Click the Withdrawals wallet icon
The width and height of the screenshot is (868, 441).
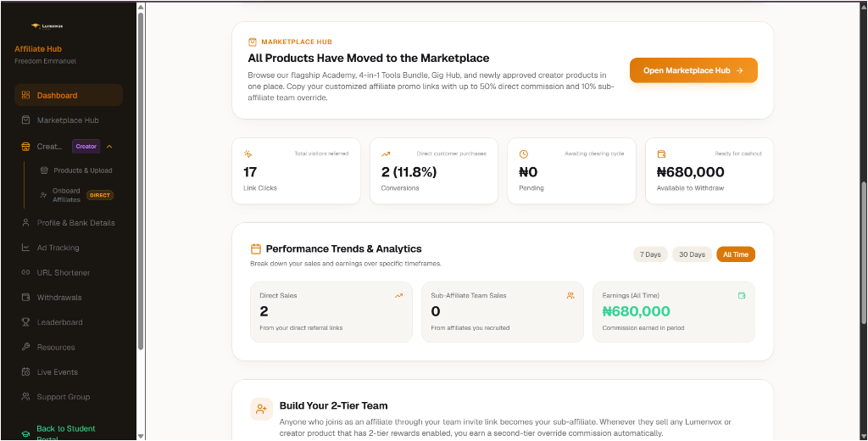pyautogui.click(x=25, y=298)
